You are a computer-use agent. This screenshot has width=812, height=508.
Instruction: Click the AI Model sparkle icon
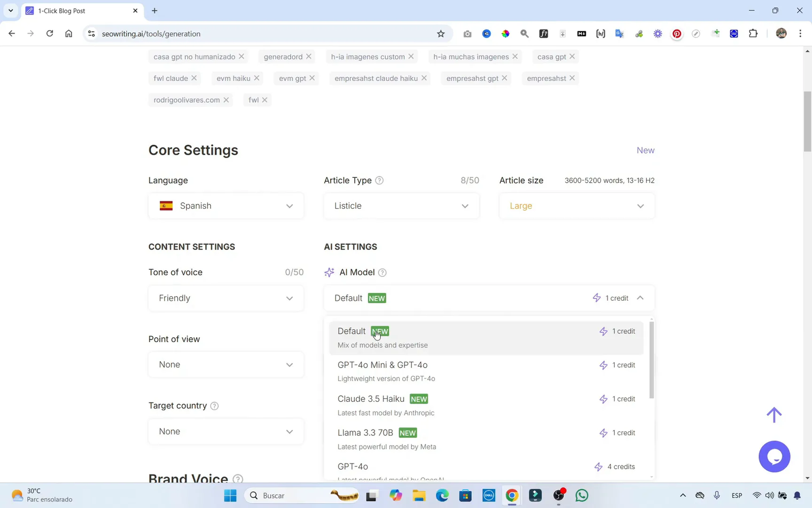coord(330,272)
